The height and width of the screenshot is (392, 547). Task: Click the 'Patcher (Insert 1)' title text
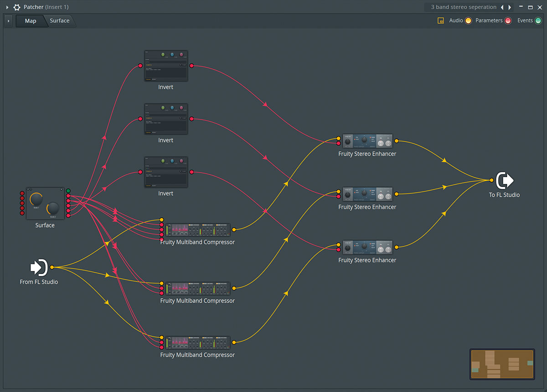coord(46,7)
